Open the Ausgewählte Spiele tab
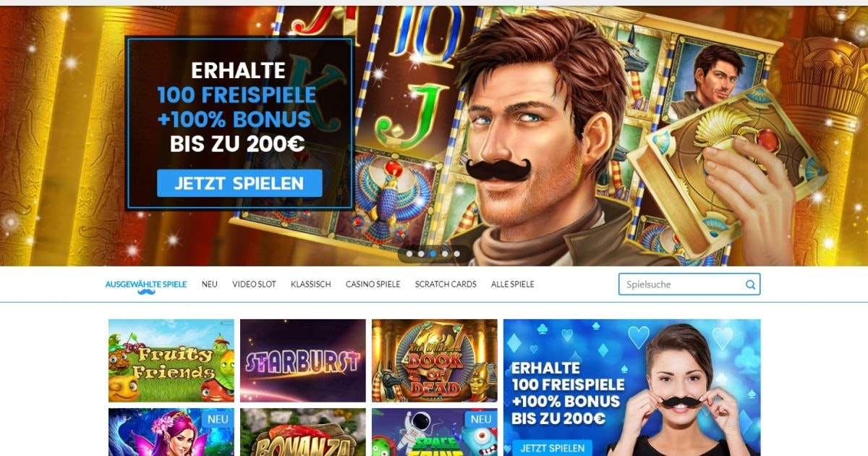Viewport: 868px width, 456px height. tap(146, 284)
